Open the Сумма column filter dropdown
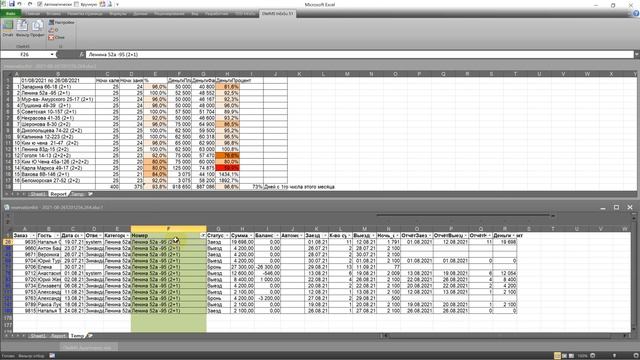This screenshot has width=640, height=360. (x=251, y=236)
